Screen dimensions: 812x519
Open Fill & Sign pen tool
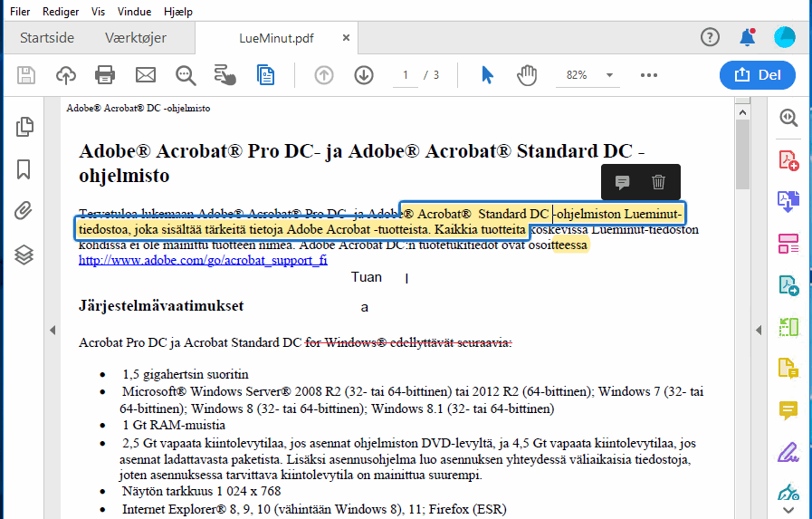788,452
